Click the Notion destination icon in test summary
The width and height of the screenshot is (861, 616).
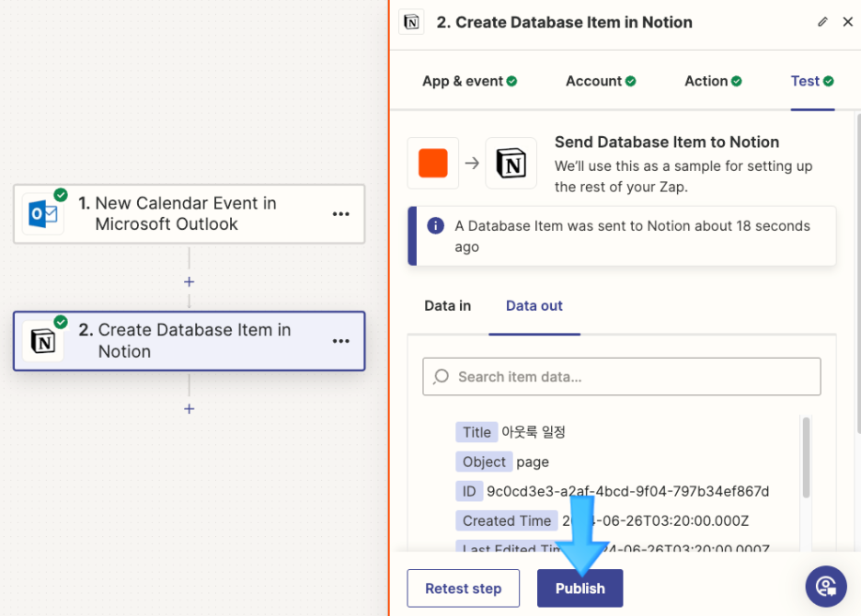pos(511,163)
